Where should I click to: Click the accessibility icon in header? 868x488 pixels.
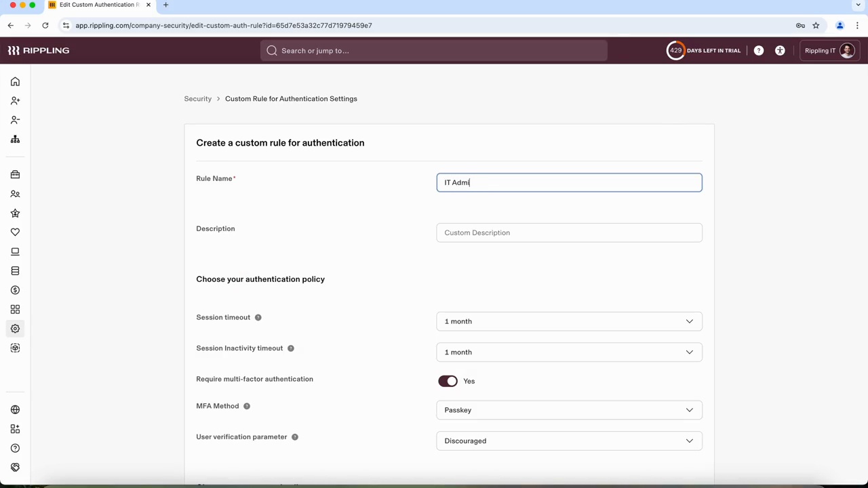[x=780, y=51]
